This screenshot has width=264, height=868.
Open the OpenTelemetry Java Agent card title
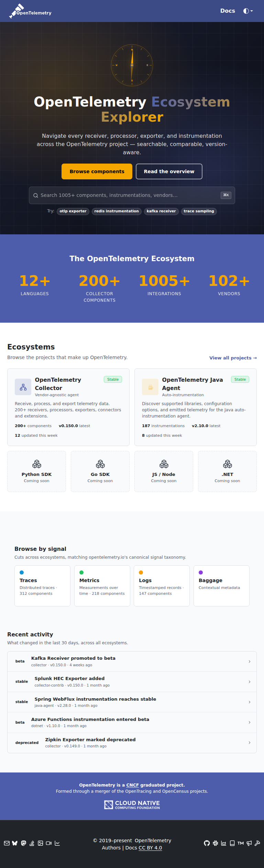tap(192, 384)
